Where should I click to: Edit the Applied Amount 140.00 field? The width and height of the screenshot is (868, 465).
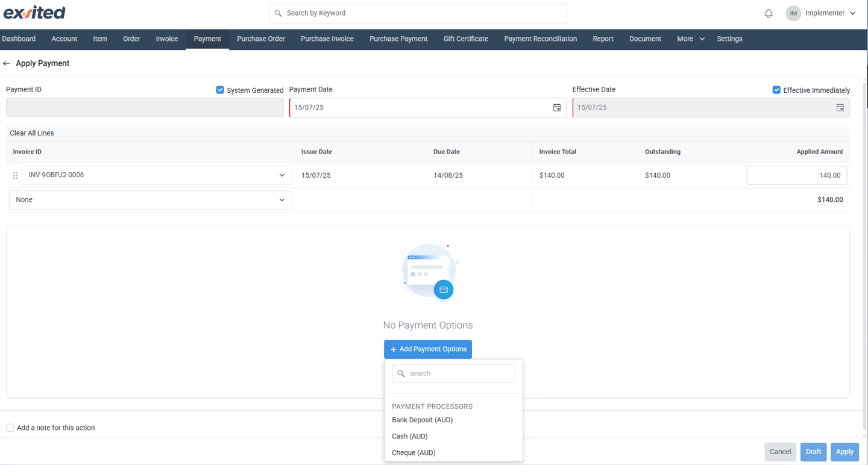point(797,175)
